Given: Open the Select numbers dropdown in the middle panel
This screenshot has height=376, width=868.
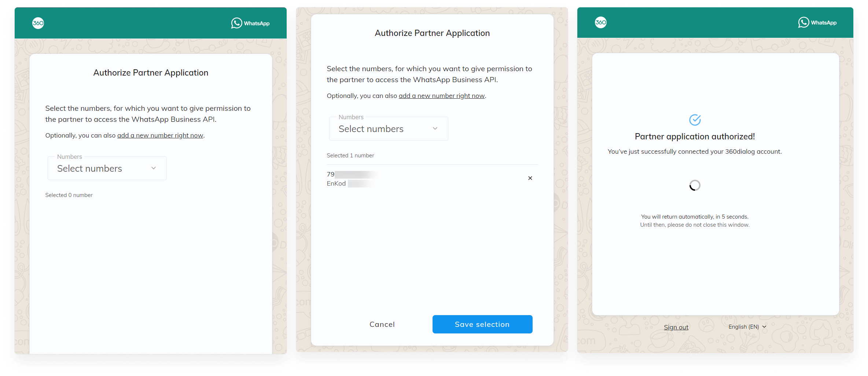Looking at the screenshot, I should pos(389,129).
